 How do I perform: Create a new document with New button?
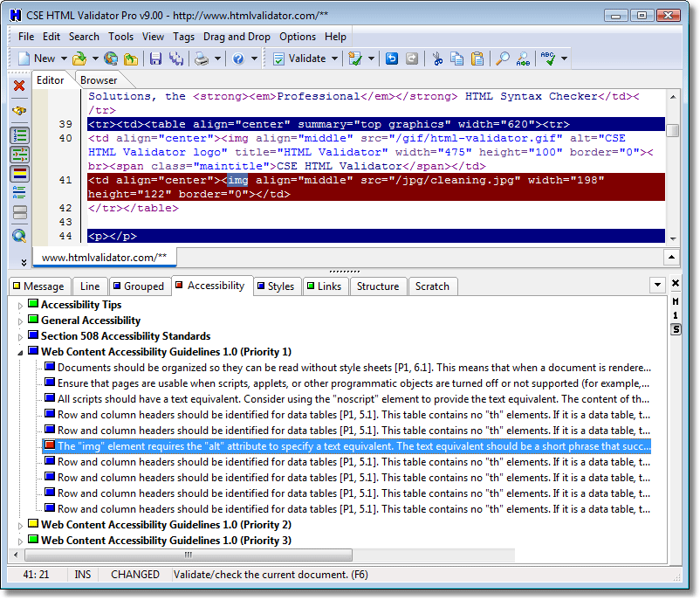(x=38, y=59)
